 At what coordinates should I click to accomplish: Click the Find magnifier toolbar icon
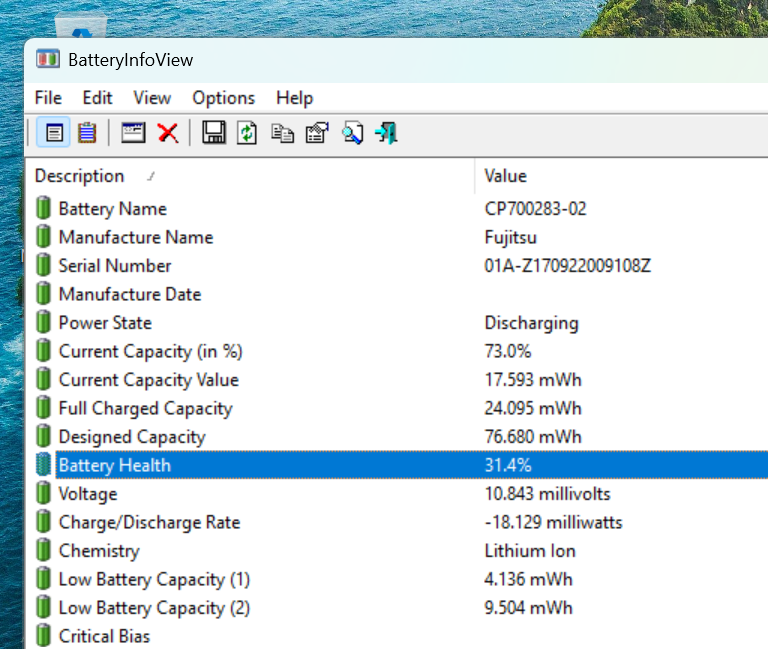tap(353, 133)
